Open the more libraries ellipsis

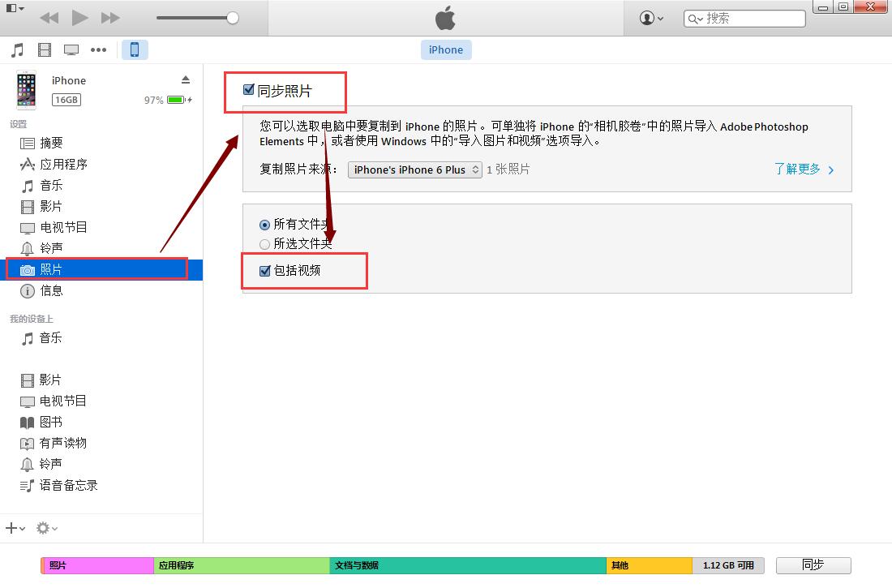pos(98,50)
